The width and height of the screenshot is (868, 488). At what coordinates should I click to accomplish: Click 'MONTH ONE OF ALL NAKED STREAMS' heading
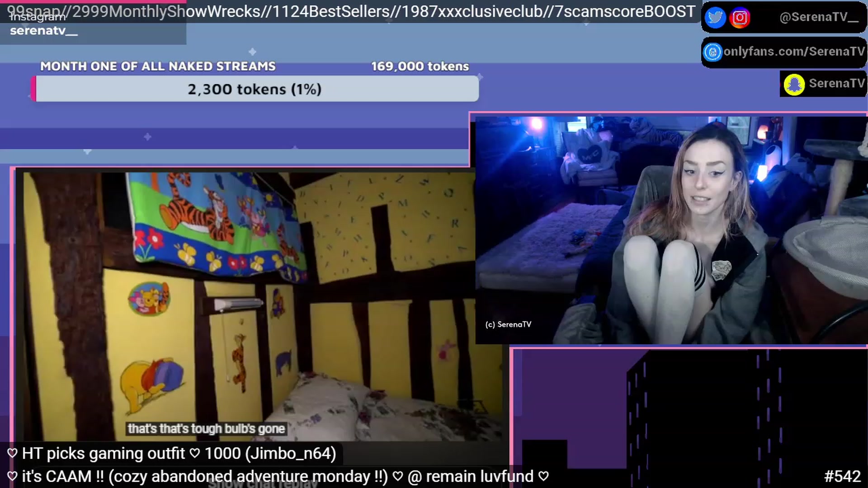(x=158, y=66)
